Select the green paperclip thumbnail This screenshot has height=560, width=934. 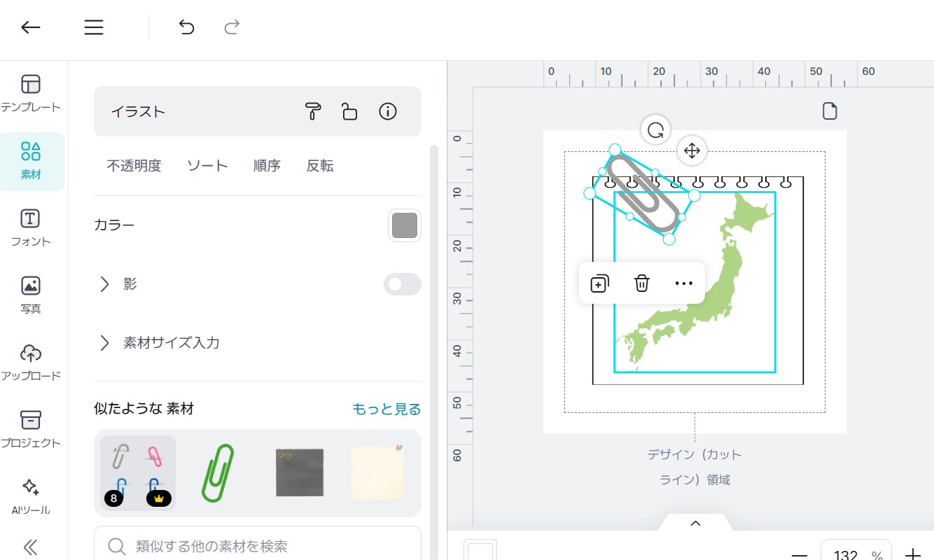218,473
